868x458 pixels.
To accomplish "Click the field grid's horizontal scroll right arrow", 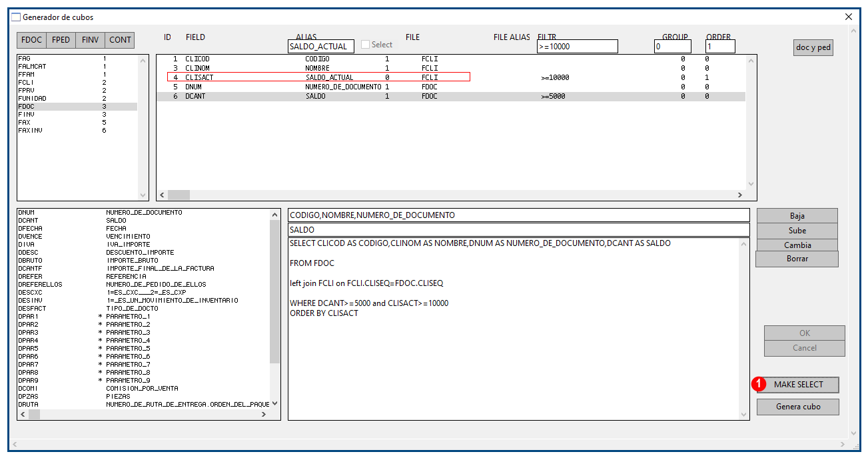I will (x=739, y=195).
